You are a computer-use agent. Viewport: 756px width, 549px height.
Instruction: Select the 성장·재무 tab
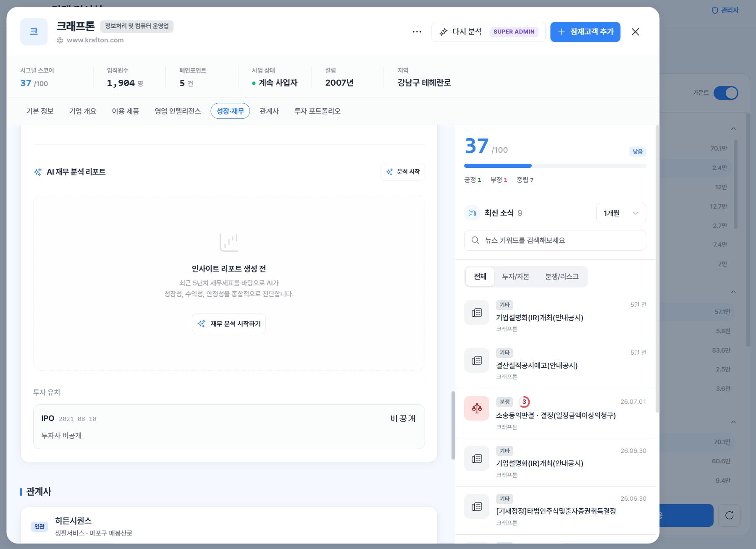tap(230, 111)
